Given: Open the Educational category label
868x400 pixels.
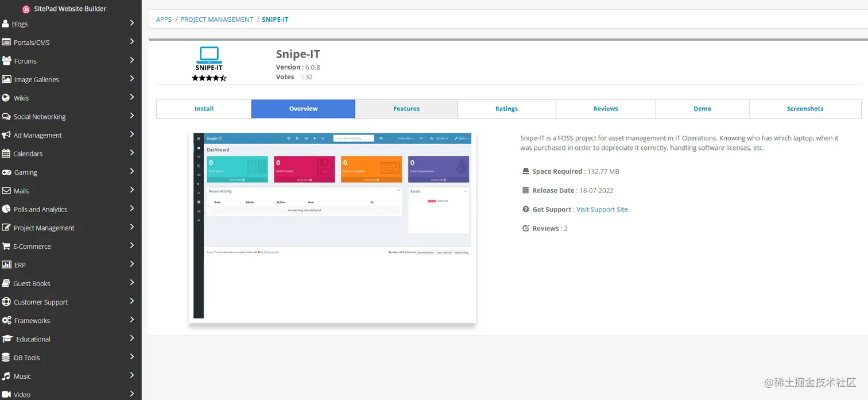Looking at the screenshot, I should (33, 339).
